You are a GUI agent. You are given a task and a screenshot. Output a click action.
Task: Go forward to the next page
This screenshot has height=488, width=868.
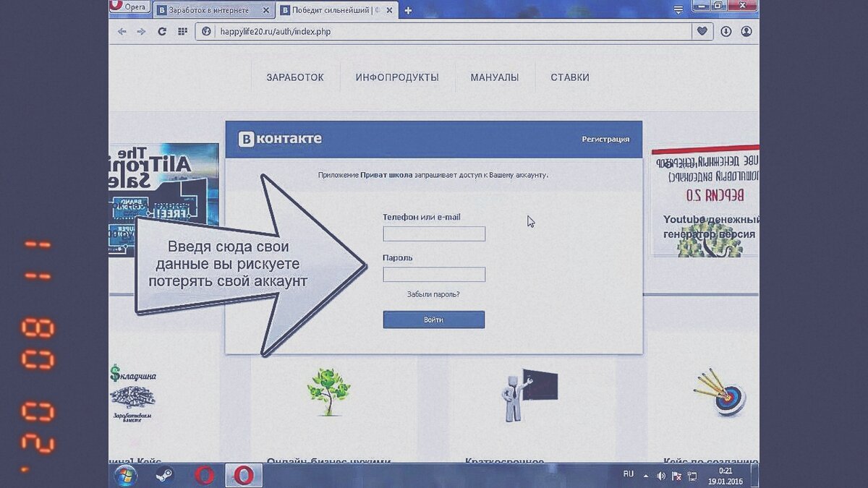point(141,32)
